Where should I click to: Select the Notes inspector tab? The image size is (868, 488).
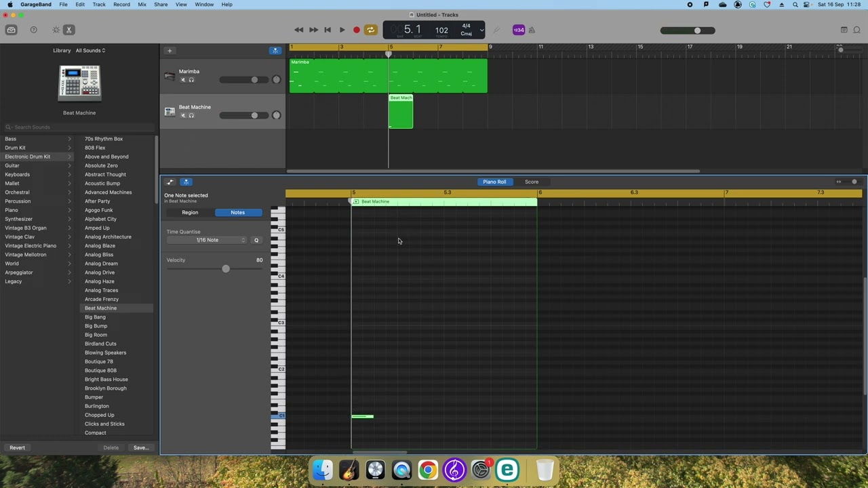point(237,212)
